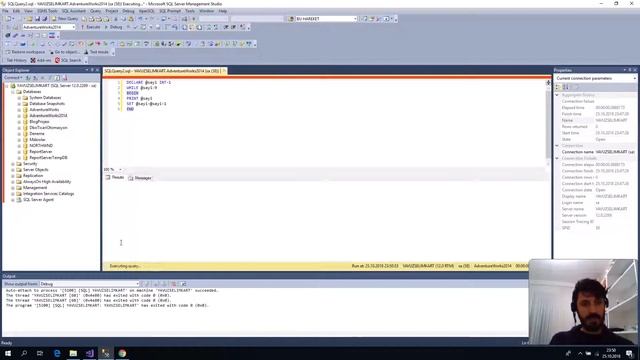Toggle Test mode in the toolbar
The image size is (640, 360).
[96, 52]
